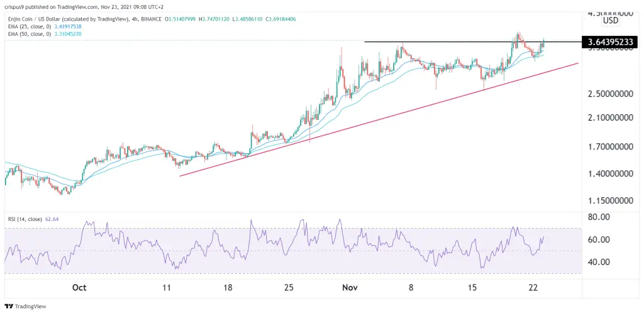The image size is (644, 314).
Task: Click the 8 date axis label
Action: pos(411,288)
